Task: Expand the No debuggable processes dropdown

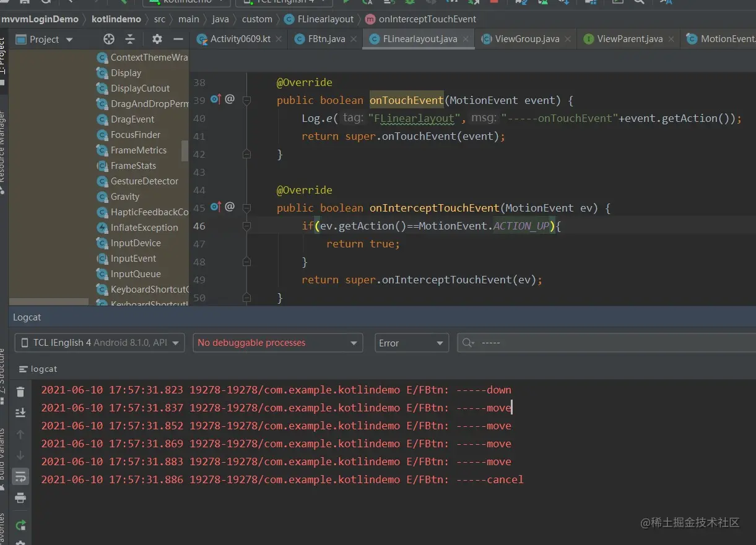Action: click(x=277, y=343)
